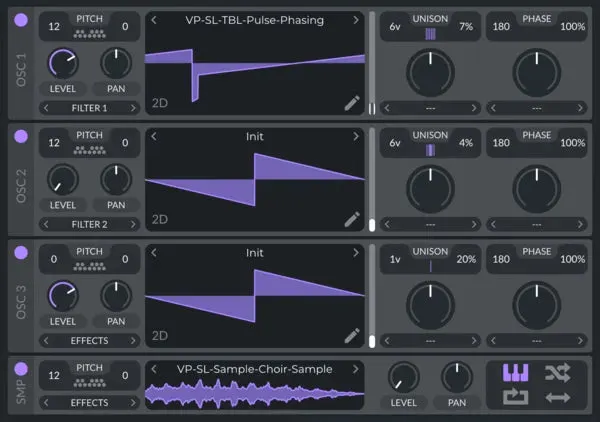This screenshot has height=422, width=600.
Task: Click OSC 3 wavetable frame position slider
Action: click(x=372, y=296)
